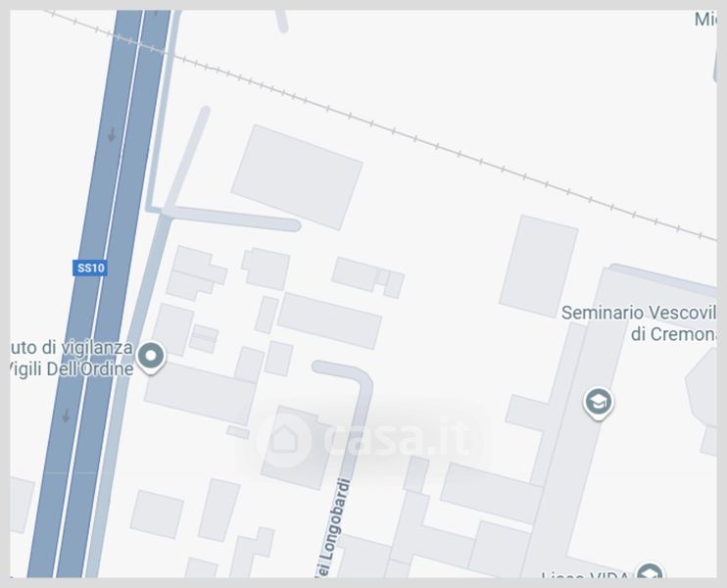Click the casa.it house logo icon

(284, 438)
